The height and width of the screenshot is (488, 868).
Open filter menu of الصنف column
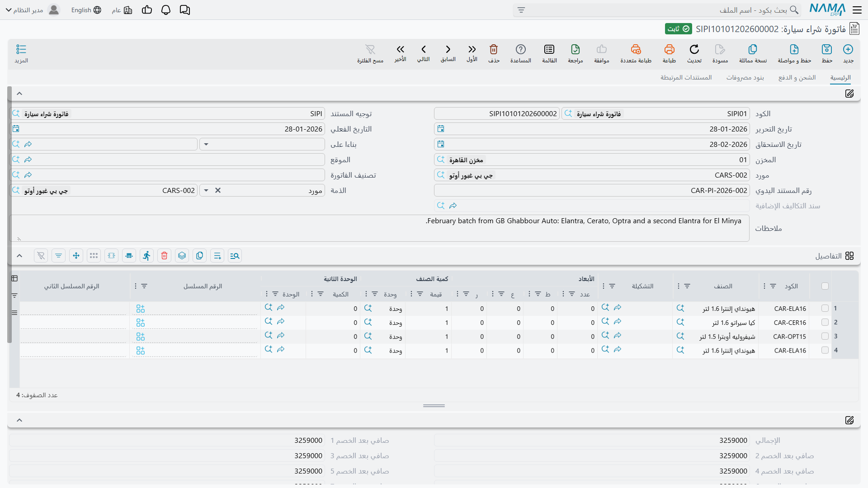coord(687,286)
